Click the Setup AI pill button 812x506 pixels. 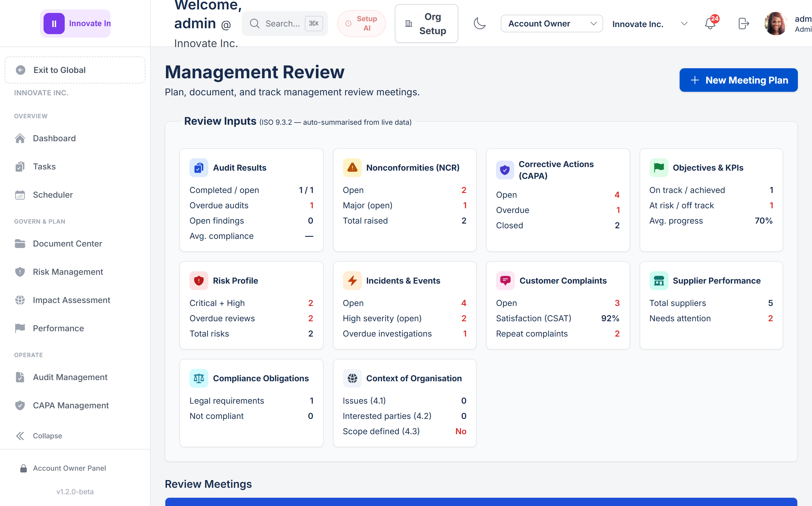pos(361,24)
